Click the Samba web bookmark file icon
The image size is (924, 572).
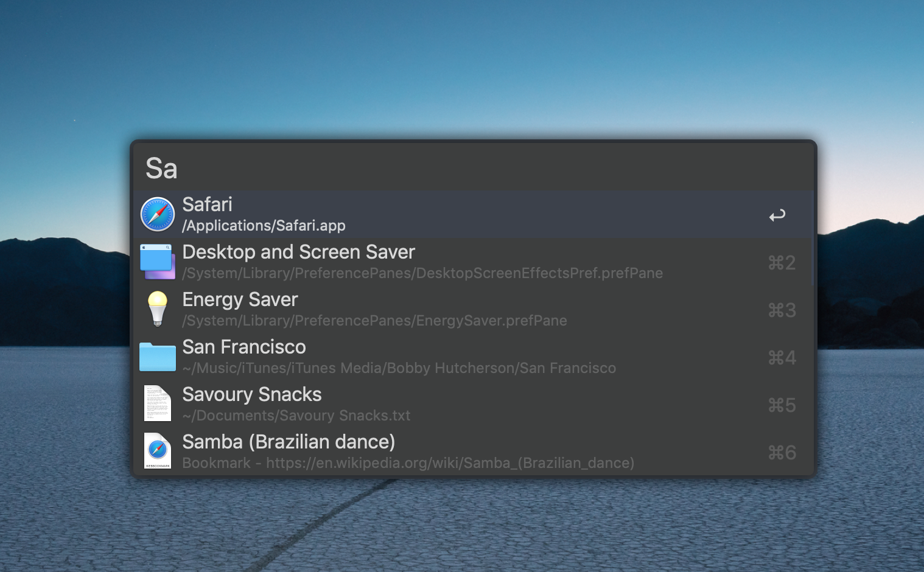[158, 451]
